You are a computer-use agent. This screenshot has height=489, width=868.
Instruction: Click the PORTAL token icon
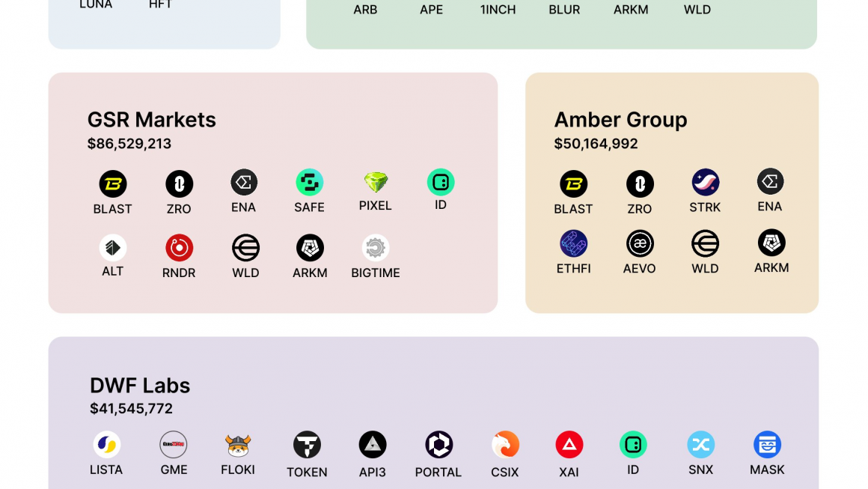point(438,444)
